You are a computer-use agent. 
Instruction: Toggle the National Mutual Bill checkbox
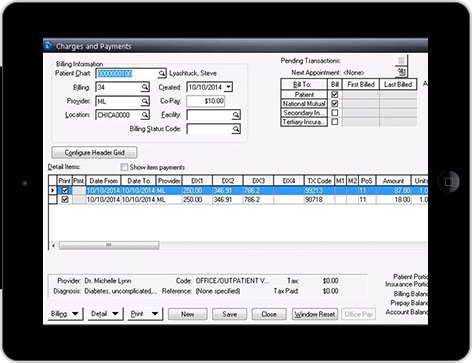(x=335, y=104)
